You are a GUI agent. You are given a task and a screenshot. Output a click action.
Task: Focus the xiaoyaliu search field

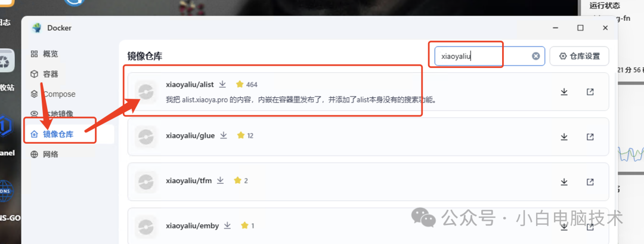click(x=490, y=56)
